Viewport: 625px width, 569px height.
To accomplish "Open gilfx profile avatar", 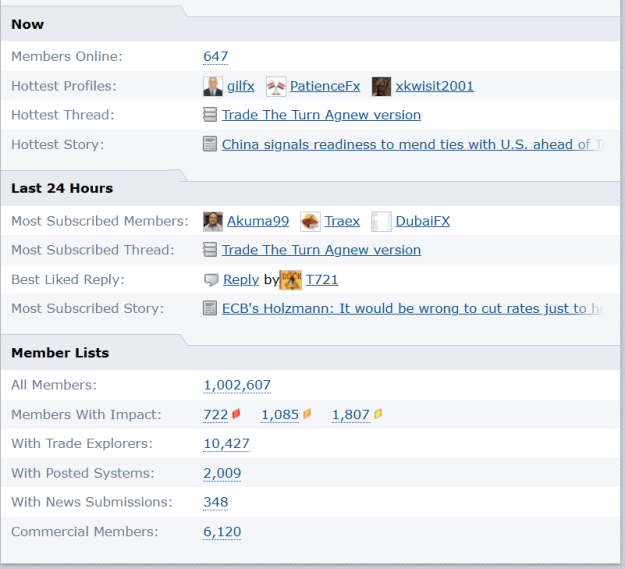I will pyautogui.click(x=212, y=86).
